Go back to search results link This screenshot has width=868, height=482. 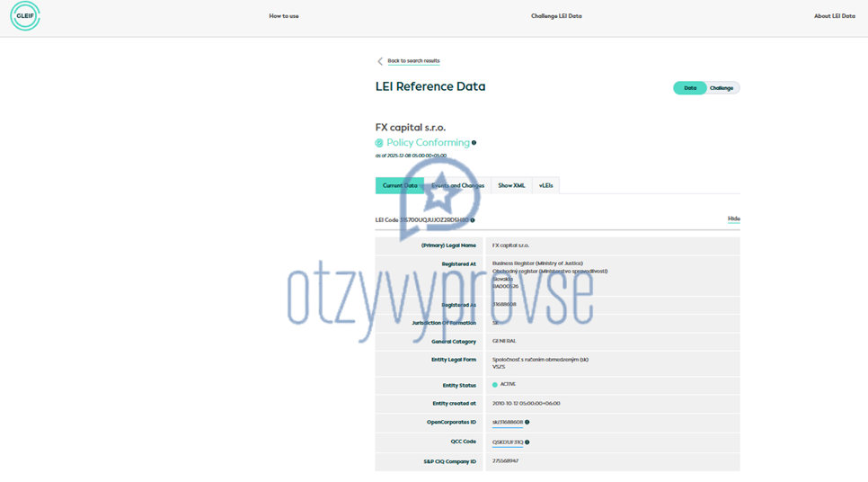[x=413, y=61]
